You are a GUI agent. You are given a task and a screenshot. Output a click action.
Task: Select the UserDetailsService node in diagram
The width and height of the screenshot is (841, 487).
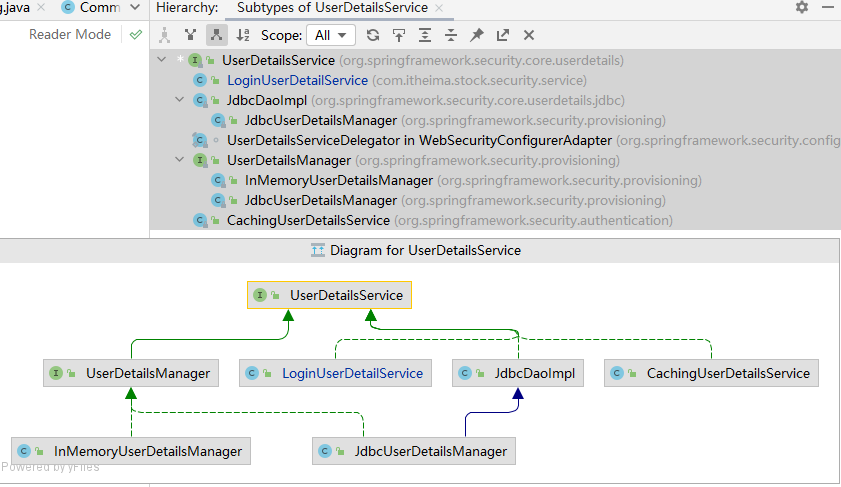click(329, 295)
